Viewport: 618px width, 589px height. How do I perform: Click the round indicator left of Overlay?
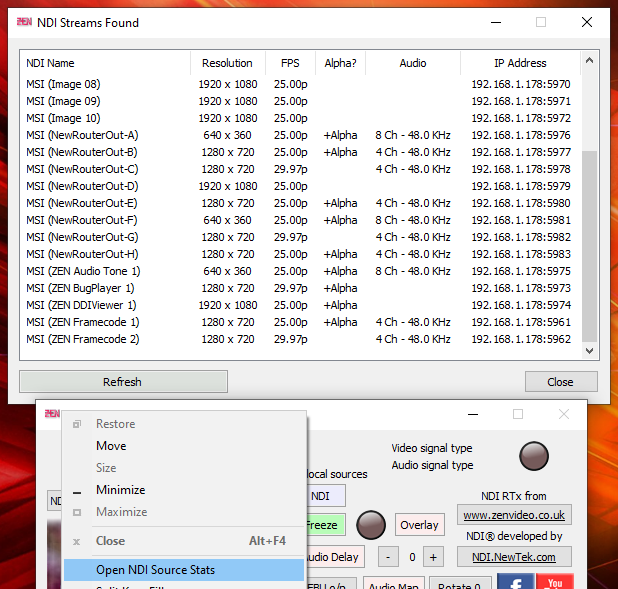pyautogui.click(x=371, y=525)
